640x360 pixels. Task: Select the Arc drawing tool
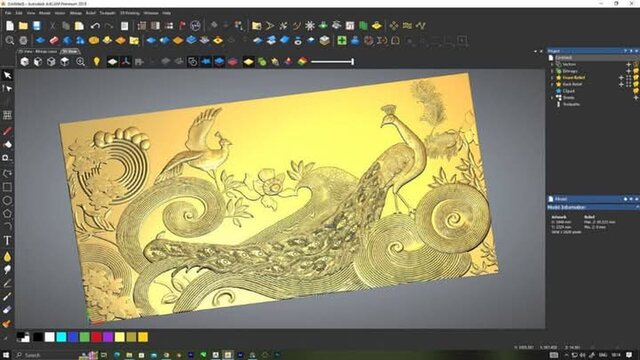[x=7, y=226]
